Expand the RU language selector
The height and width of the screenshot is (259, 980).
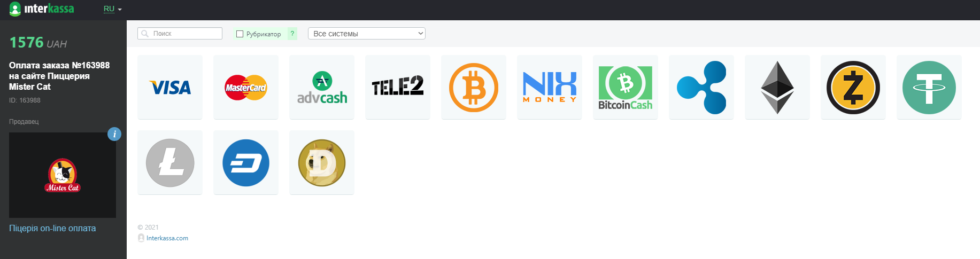113,9
